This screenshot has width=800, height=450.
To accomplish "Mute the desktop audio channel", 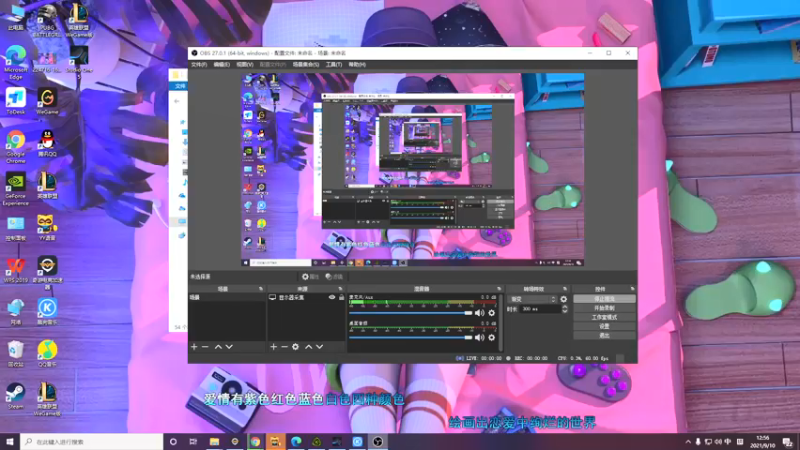I will point(480,337).
